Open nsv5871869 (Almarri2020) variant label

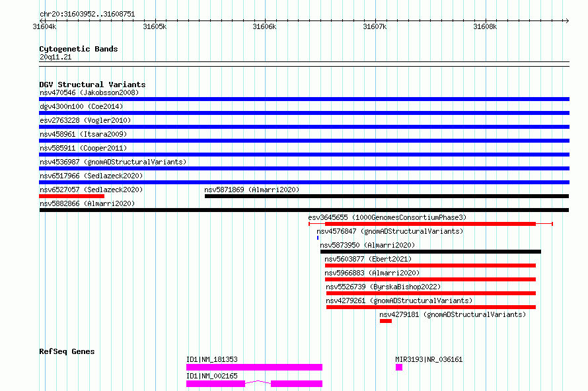[x=252, y=190]
